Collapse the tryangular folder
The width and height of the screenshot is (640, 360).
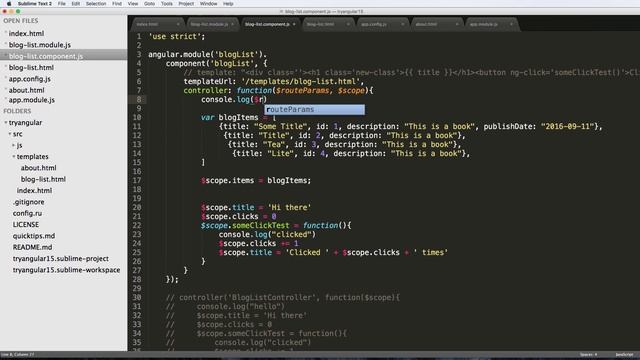tap(6, 122)
